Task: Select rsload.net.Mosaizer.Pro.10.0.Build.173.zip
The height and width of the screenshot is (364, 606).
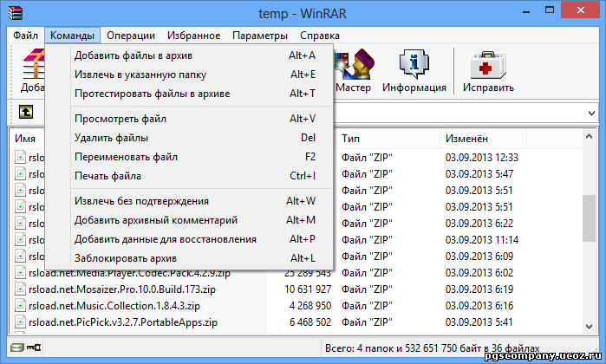Action: tap(122, 289)
